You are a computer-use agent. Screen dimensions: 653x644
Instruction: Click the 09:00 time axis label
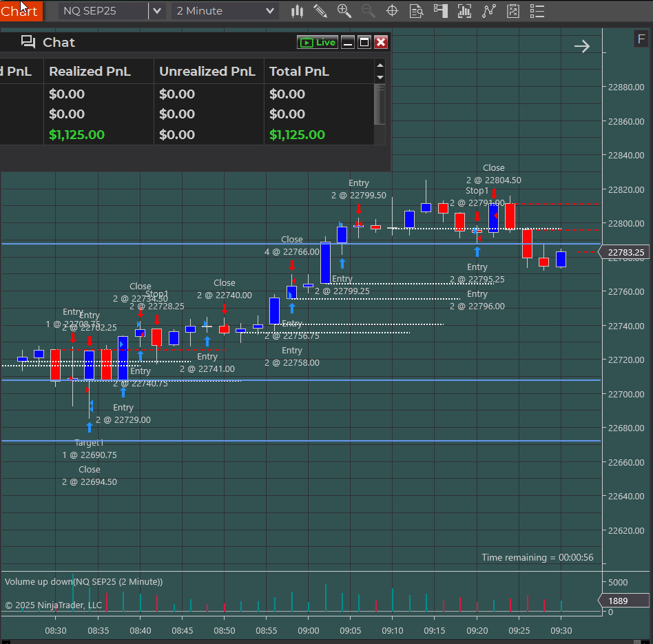308,630
